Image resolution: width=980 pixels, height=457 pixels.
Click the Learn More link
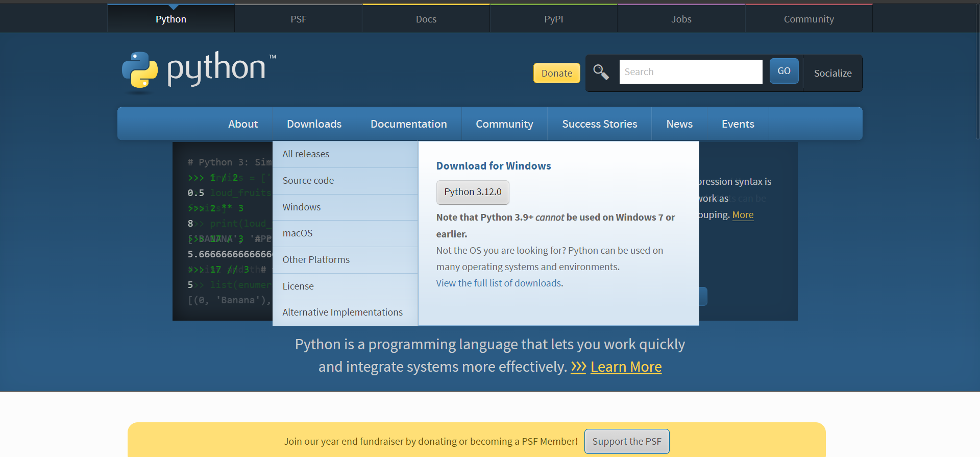point(626,367)
